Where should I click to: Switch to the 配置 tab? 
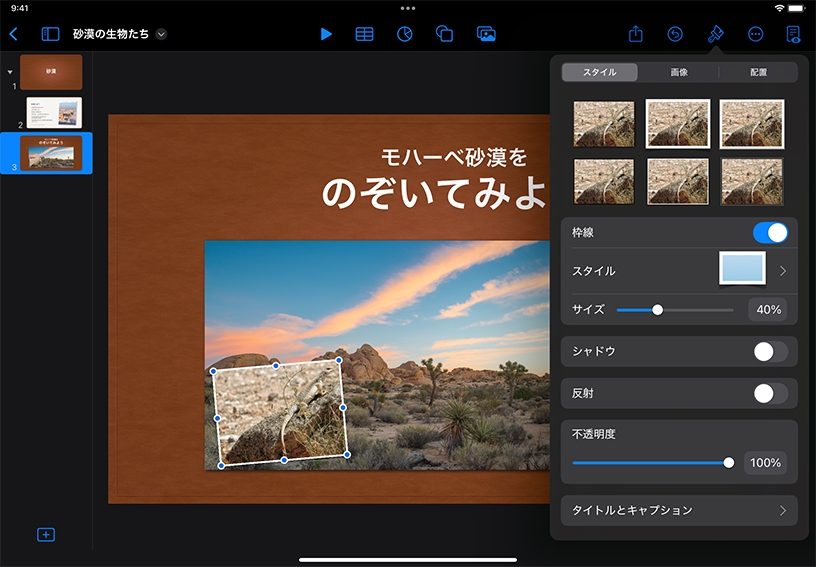tap(758, 72)
